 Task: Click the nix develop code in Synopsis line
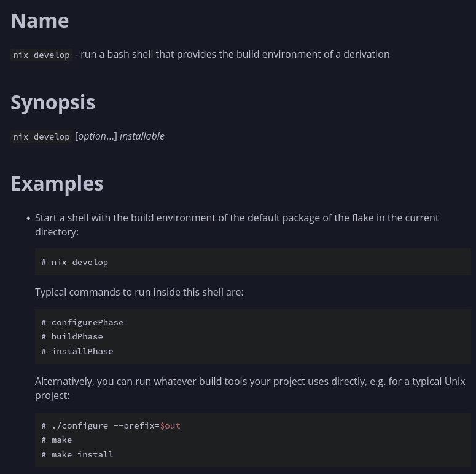tap(42, 136)
